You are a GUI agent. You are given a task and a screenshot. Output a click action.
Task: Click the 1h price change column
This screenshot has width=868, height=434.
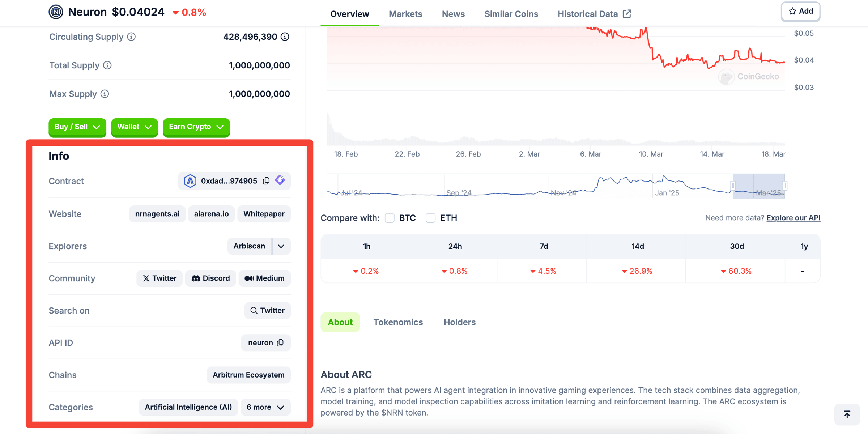(365, 259)
